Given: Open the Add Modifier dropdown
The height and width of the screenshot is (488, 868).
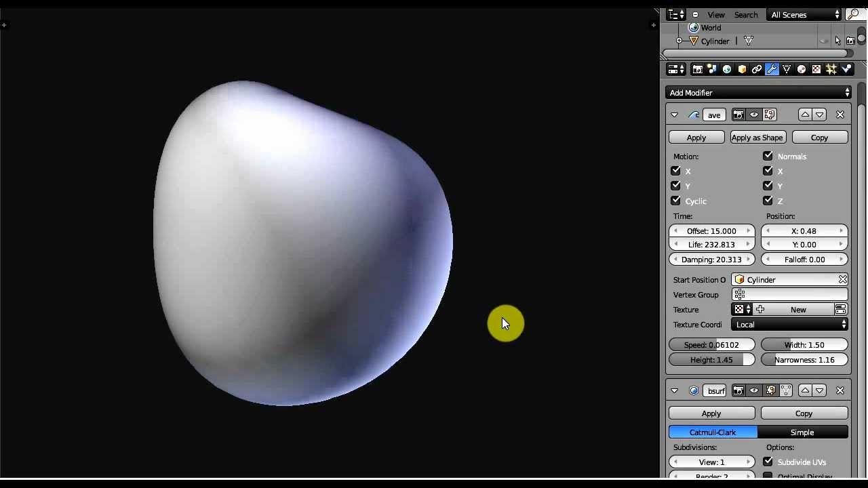Looking at the screenshot, I should (758, 93).
